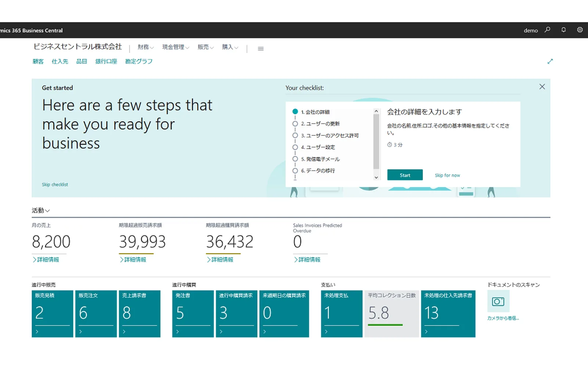Open 詳細情報 under 期限超過販売請求額
This screenshot has height=368, width=588.
pyautogui.click(x=133, y=260)
